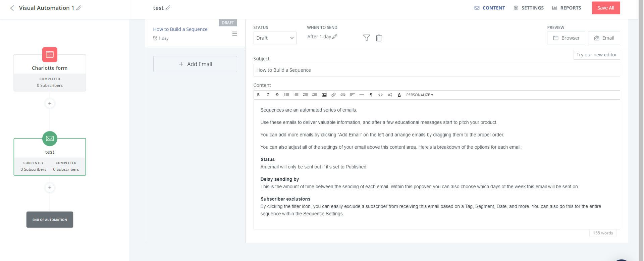644x261 pixels.
Task: Open the Reports tab
Action: [x=567, y=8]
